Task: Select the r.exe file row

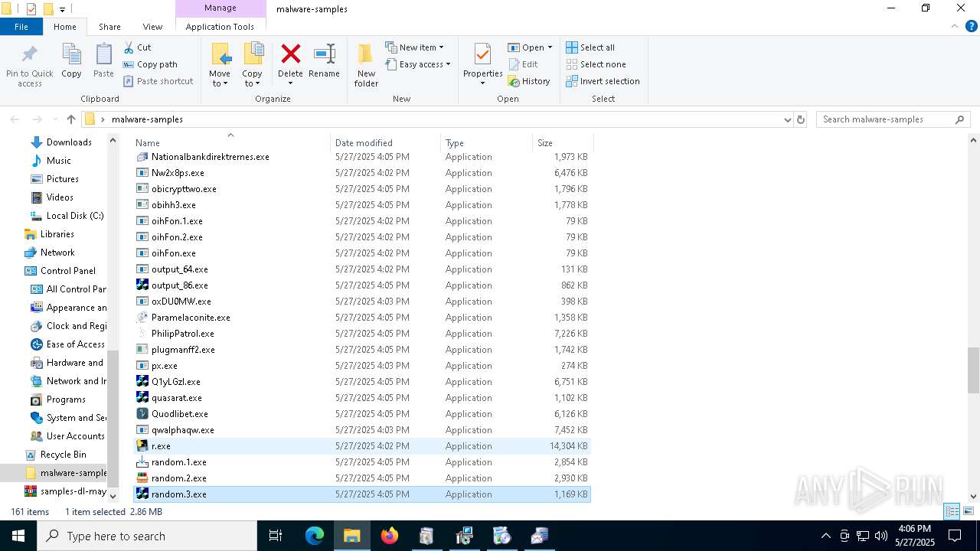Action: click(x=361, y=446)
